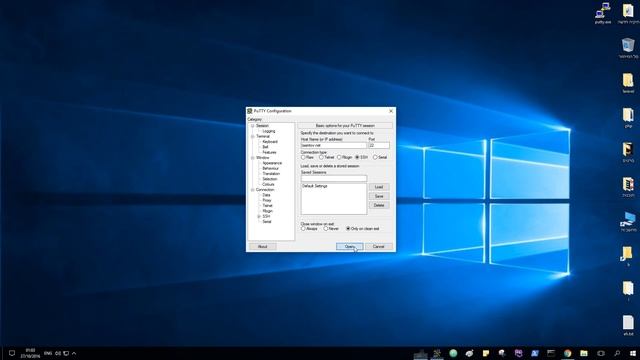
Task: Select Serial category in the tree
Action: pos(267,222)
